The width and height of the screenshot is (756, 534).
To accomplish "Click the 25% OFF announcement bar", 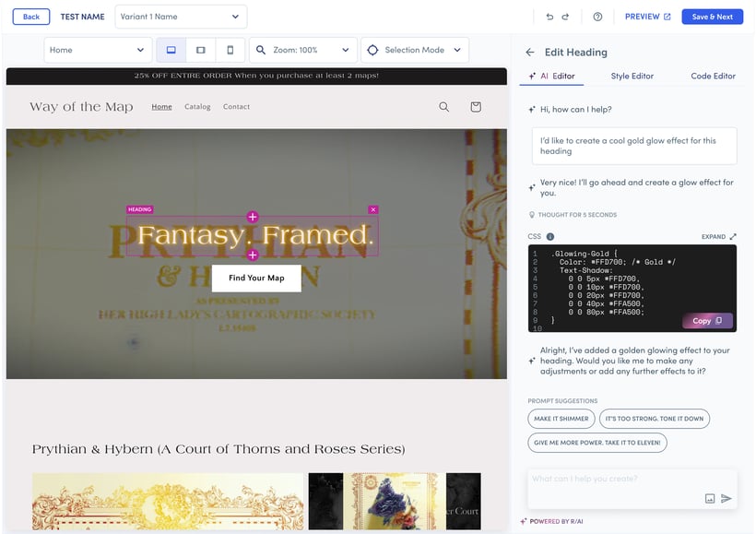I will pos(256,76).
